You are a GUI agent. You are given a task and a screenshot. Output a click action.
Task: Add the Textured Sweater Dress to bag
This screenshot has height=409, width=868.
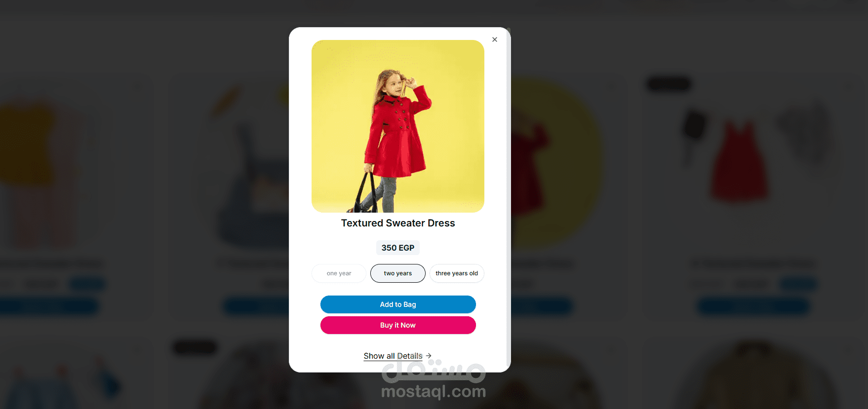(x=398, y=304)
